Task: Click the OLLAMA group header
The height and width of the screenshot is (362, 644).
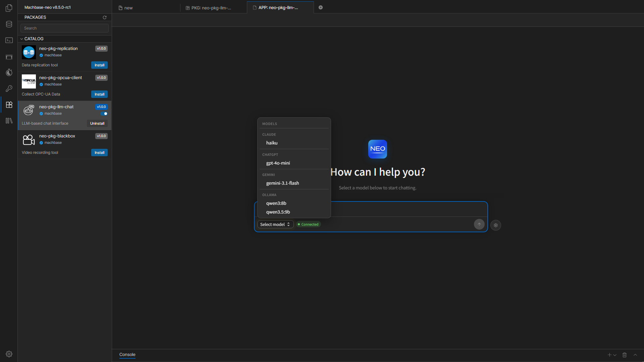Action: click(x=269, y=195)
